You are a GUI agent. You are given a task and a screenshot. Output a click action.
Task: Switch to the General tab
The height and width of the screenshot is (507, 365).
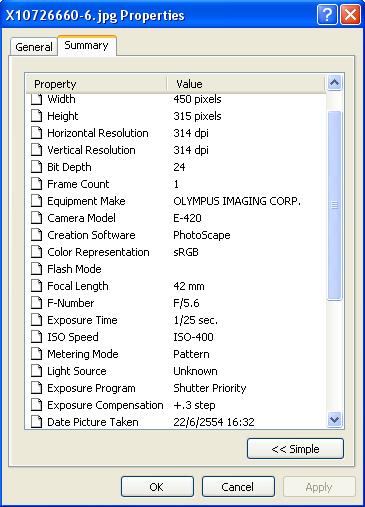coord(34,47)
